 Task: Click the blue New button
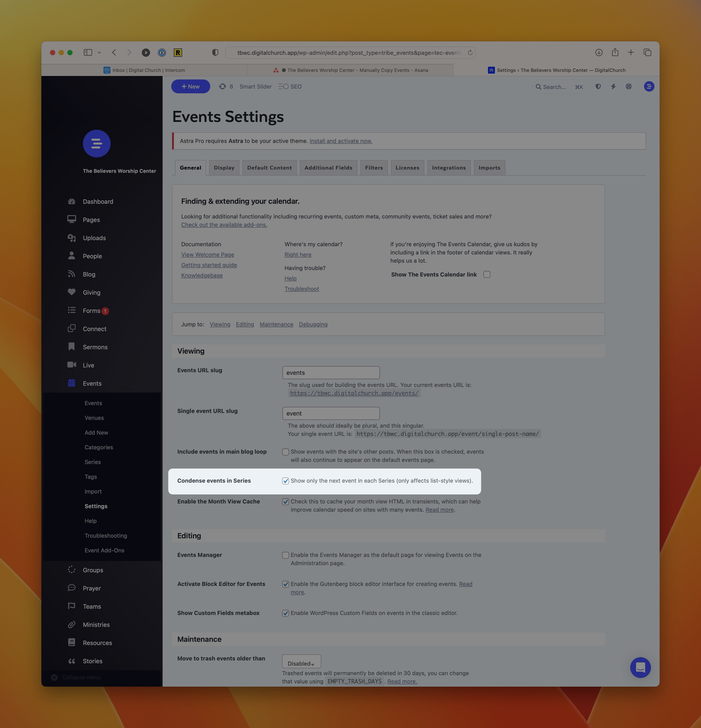click(x=191, y=87)
